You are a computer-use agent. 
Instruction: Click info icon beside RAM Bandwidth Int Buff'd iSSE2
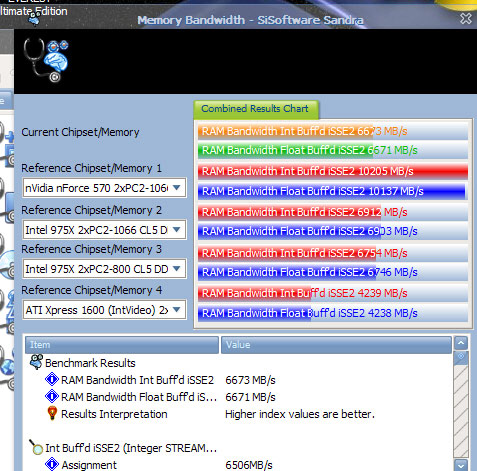[52, 380]
